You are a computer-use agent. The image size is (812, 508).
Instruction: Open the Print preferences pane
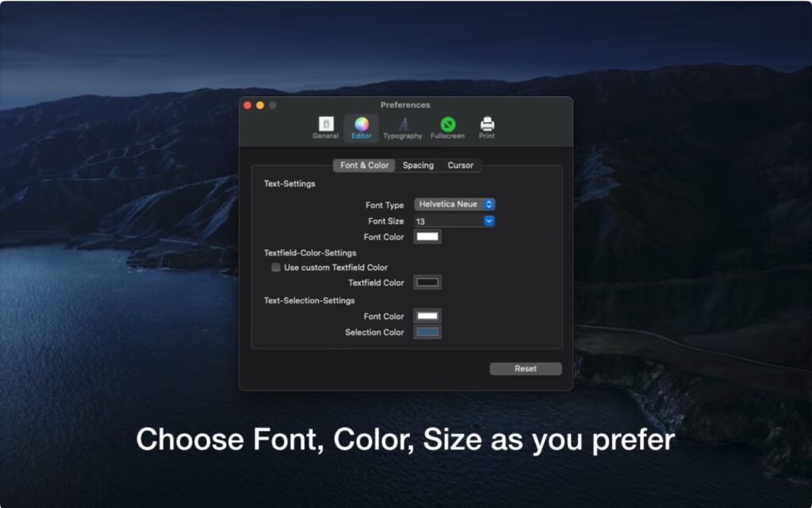point(486,127)
